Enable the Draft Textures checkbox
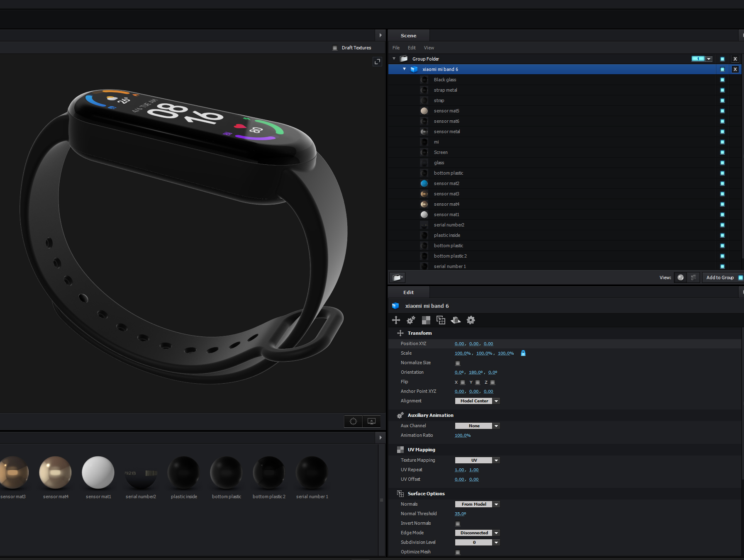The height and width of the screenshot is (560, 744). click(x=335, y=48)
